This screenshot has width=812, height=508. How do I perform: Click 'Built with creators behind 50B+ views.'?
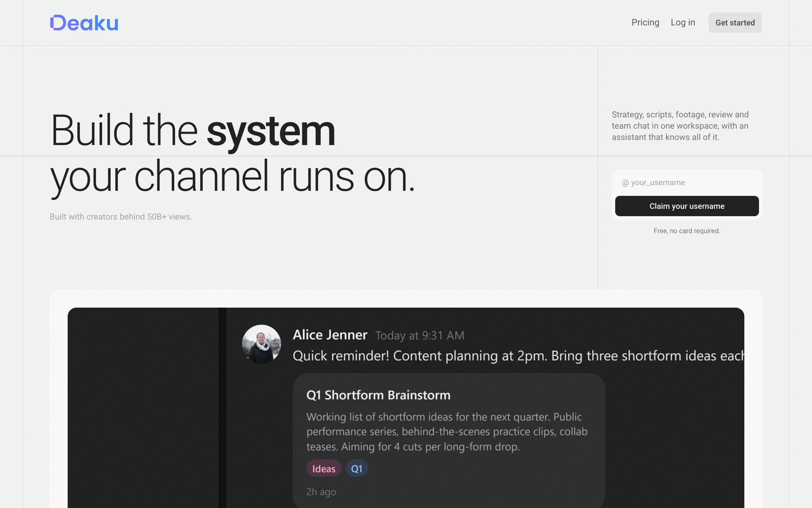tap(121, 217)
